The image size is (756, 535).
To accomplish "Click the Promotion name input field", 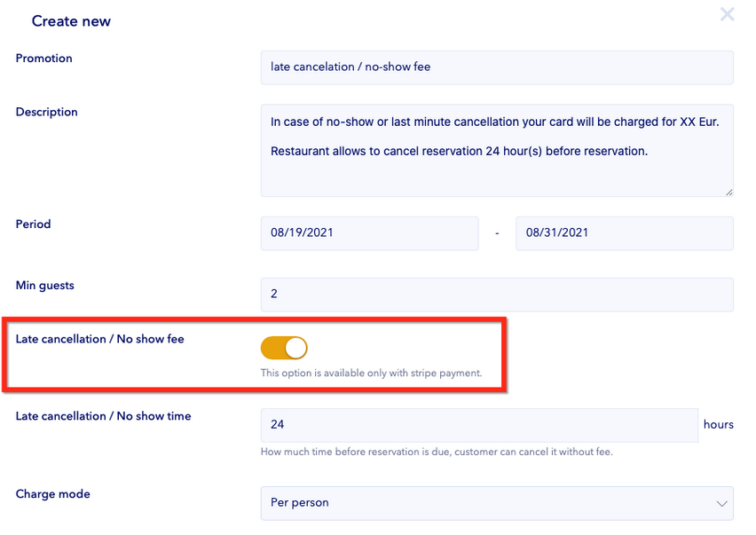I will point(497,67).
